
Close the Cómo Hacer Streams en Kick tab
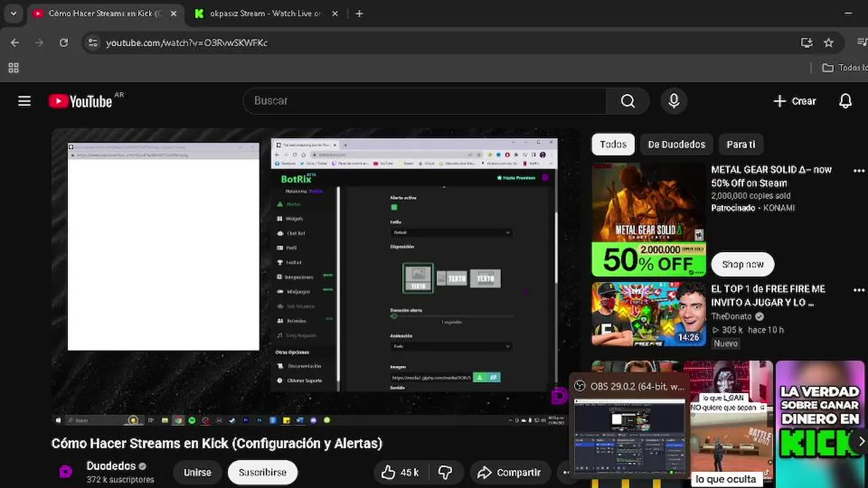[174, 14]
